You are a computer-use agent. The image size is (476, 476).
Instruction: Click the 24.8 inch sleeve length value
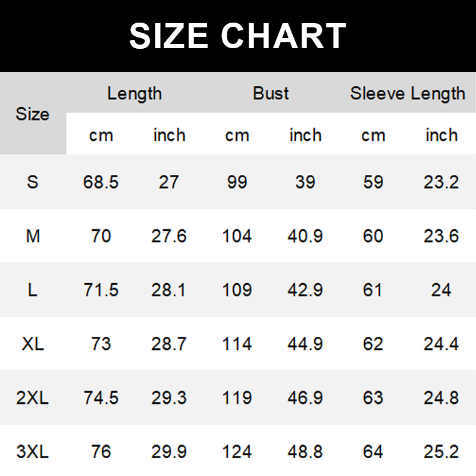point(441,397)
